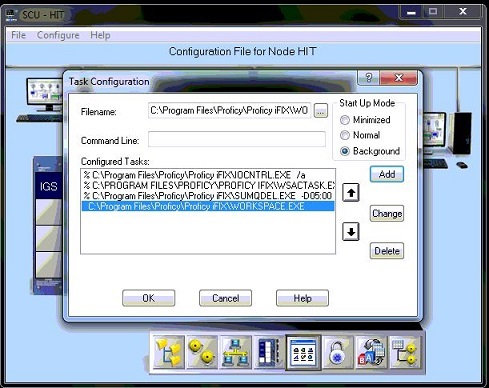The width and height of the screenshot is (489, 388).
Task: Click Cancel in Task Configuration
Action: click(225, 298)
